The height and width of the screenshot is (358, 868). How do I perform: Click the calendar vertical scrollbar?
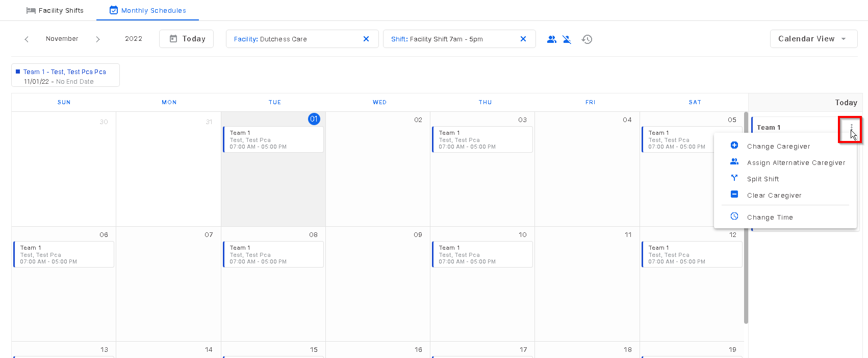pos(746,218)
